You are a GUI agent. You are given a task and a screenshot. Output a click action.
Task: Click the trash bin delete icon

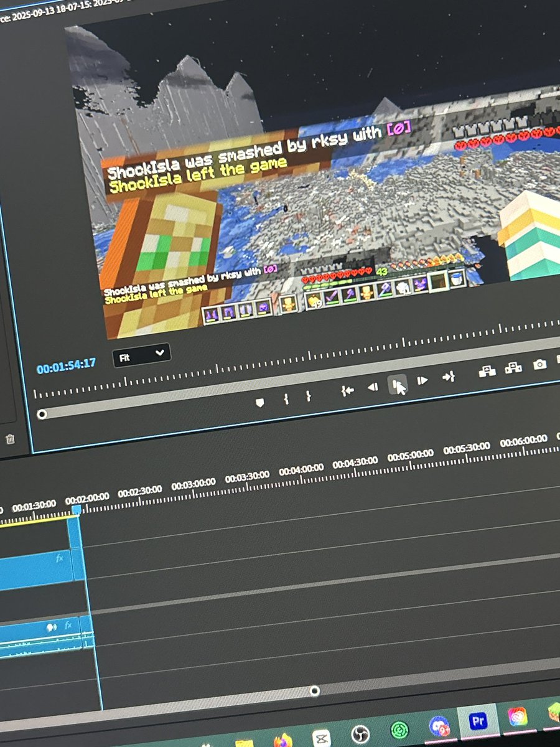(10, 439)
